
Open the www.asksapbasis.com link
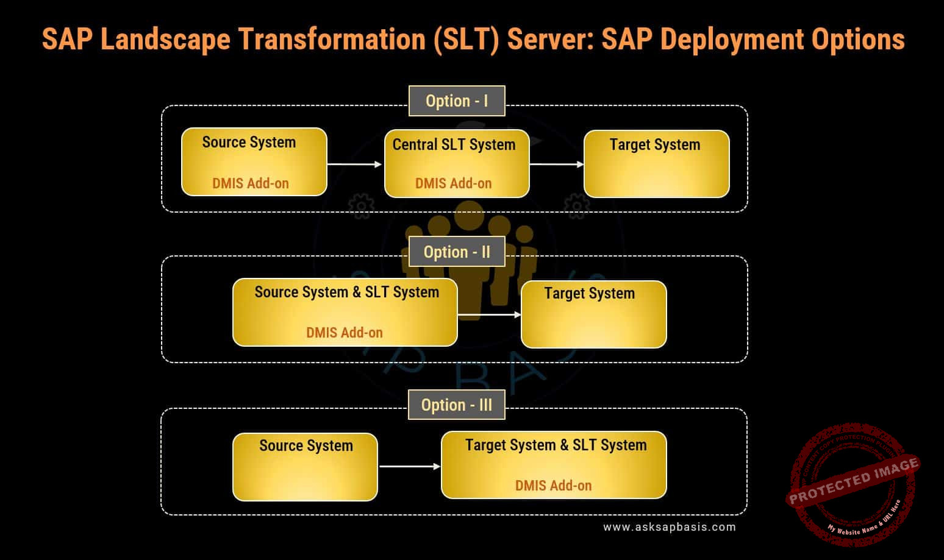click(670, 527)
